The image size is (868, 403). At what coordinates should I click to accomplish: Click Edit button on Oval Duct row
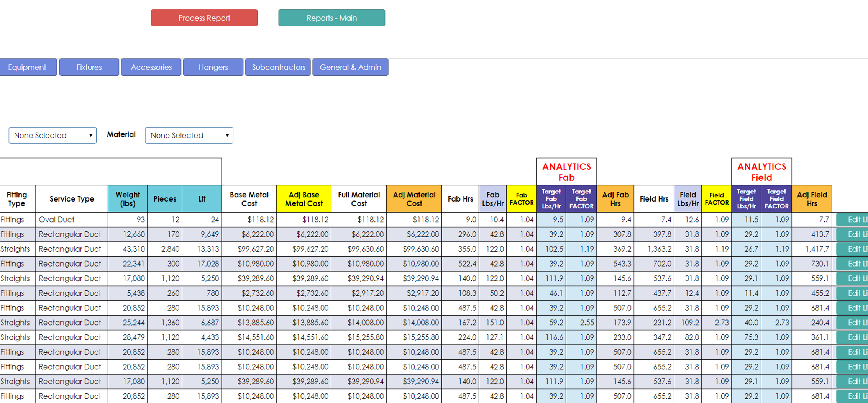pyautogui.click(x=853, y=220)
